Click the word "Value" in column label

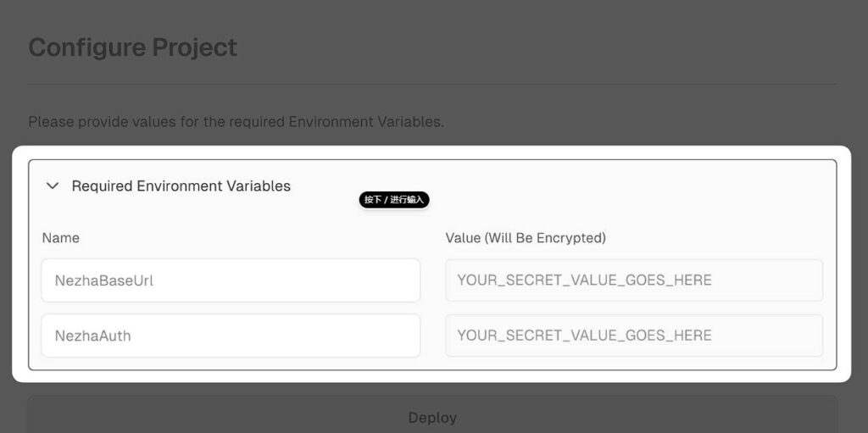point(463,238)
